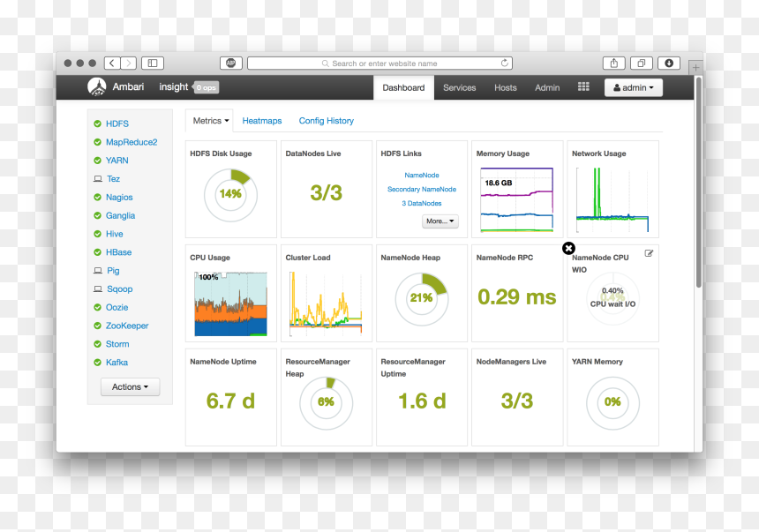
Task: Click the insight cluster name
Action: click(x=173, y=87)
